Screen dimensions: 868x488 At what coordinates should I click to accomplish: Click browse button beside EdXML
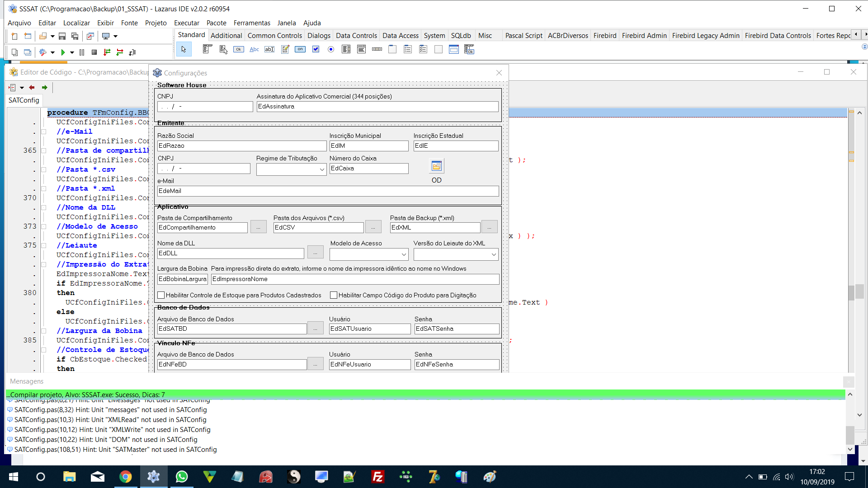point(489,227)
